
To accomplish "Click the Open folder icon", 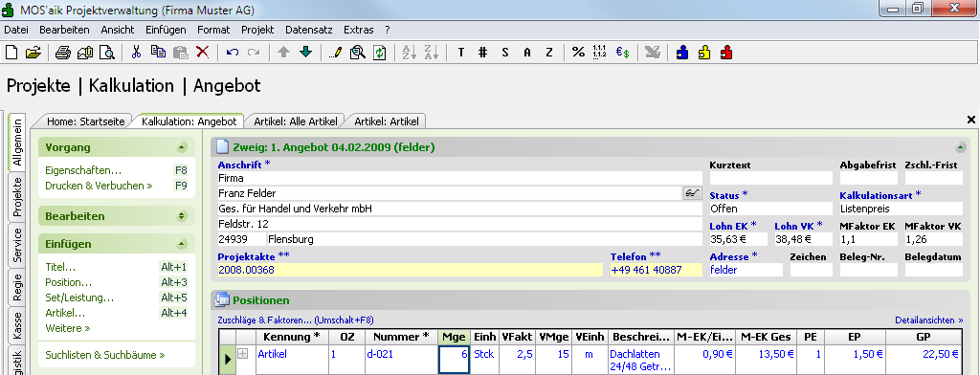I will pos(33,53).
